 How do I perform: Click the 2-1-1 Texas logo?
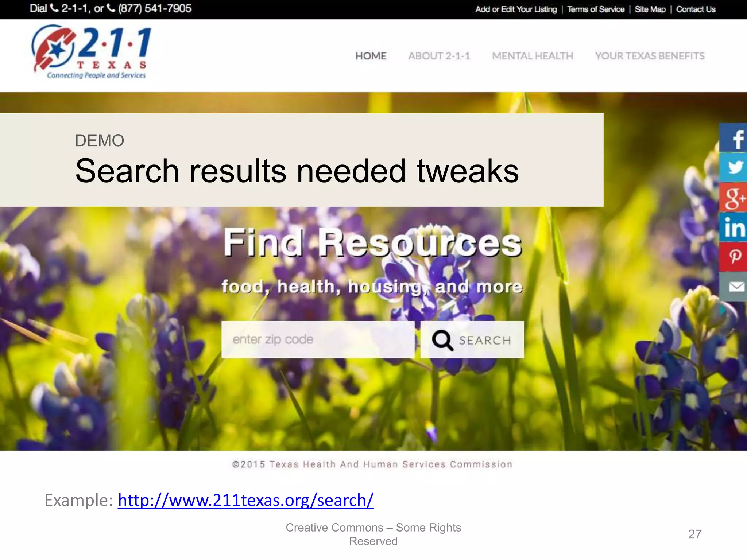coord(91,51)
